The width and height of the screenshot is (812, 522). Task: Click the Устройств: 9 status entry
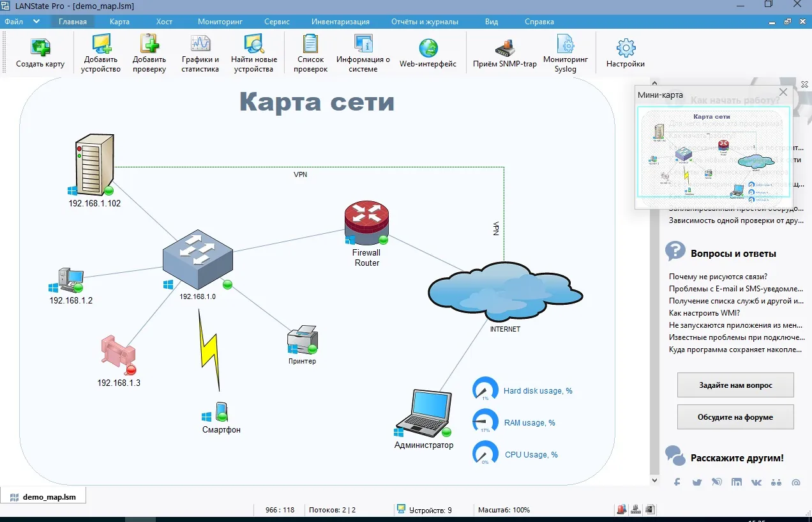pyautogui.click(x=424, y=510)
